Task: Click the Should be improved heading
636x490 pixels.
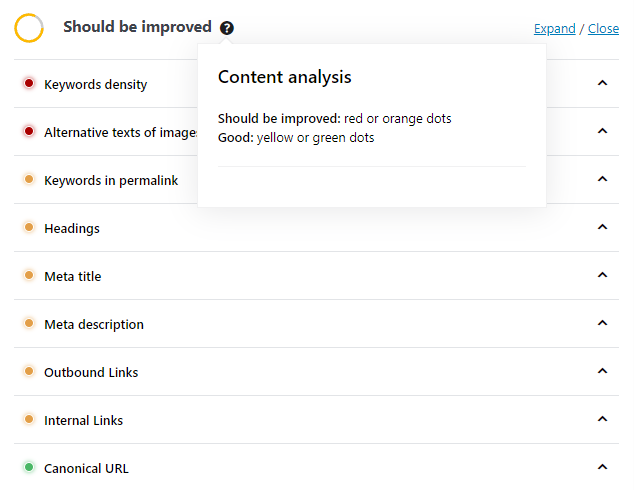Action: click(x=137, y=27)
